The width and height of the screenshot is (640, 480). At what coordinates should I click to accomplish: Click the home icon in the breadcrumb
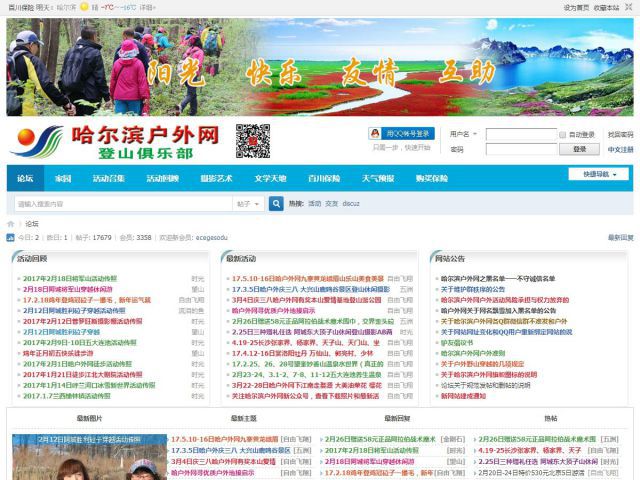point(11,224)
